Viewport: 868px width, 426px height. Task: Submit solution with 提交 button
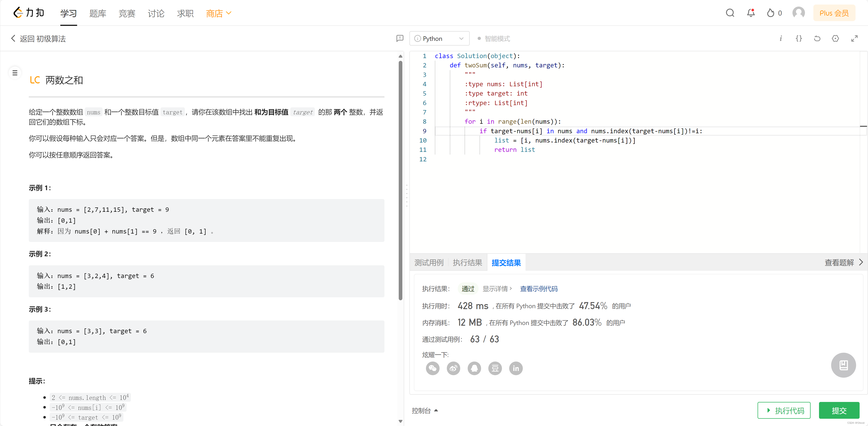pos(839,411)
